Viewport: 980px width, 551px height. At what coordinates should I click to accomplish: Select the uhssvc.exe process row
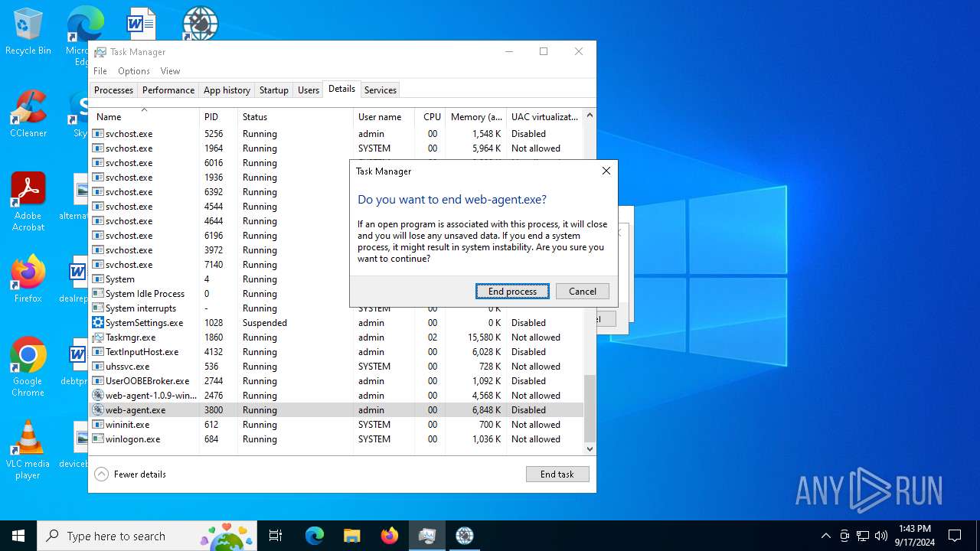coord(336,367)
